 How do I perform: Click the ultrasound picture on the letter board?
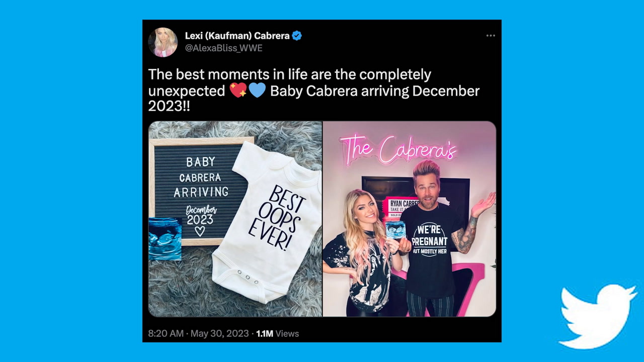pos(165,239)
